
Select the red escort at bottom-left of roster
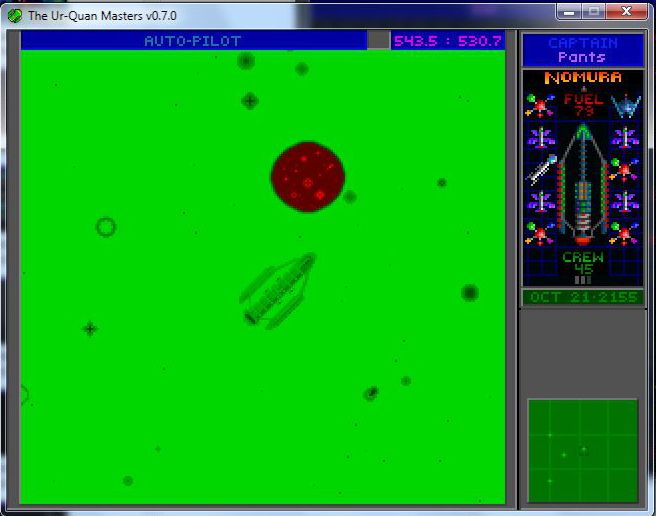[540, 234]
